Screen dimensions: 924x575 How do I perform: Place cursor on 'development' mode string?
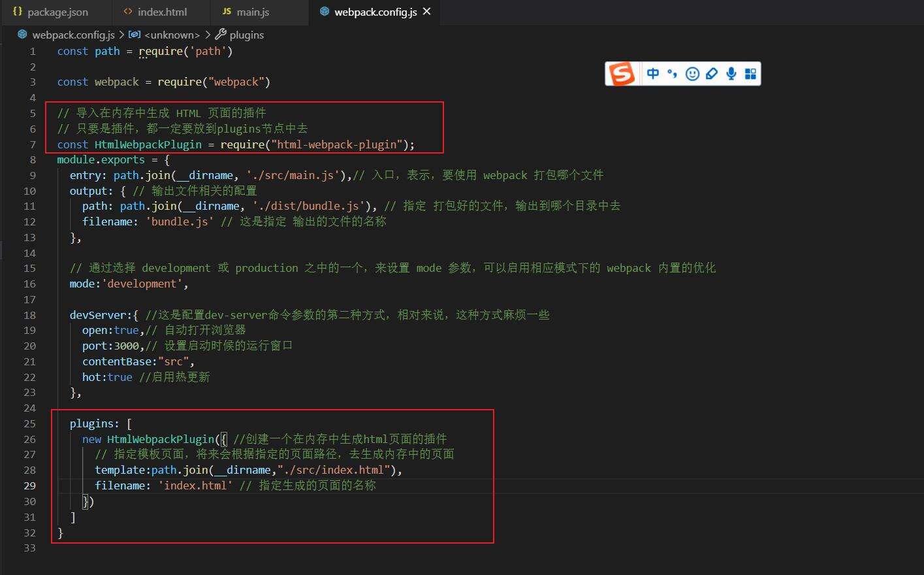142,284
